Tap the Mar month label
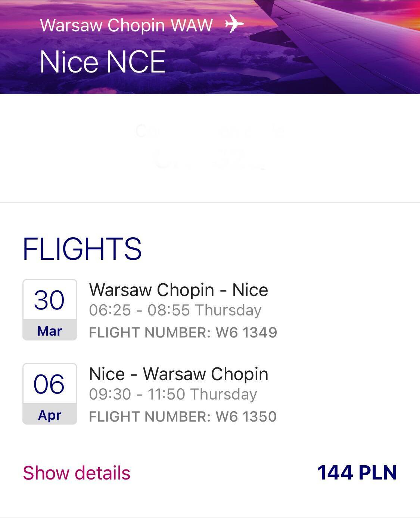This screenshot has height=518, width=420. click(x=50, y=331)
